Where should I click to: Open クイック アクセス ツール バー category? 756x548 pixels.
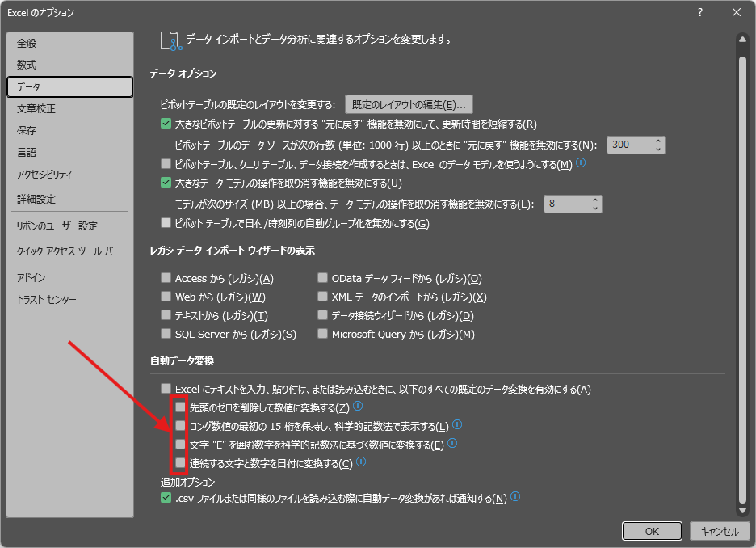pos(70,251)
